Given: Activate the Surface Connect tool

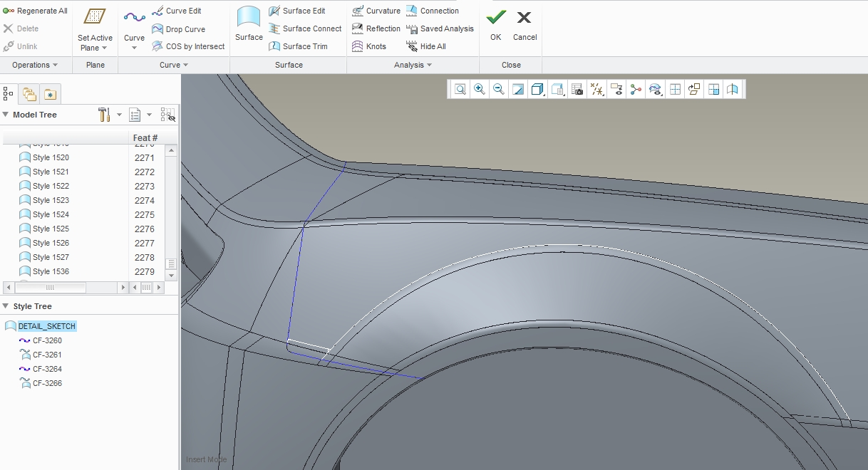Looking at the screenshot, I should (305, 28).
